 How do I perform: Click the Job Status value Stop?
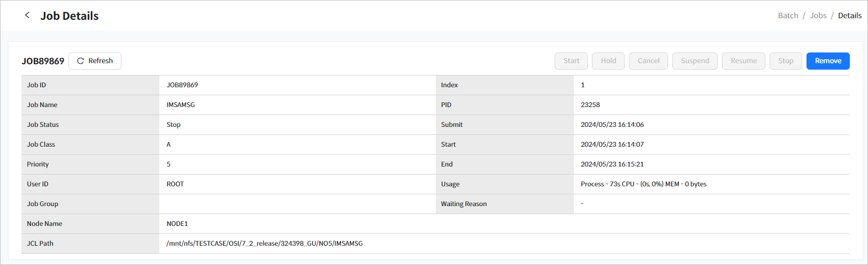173,125
